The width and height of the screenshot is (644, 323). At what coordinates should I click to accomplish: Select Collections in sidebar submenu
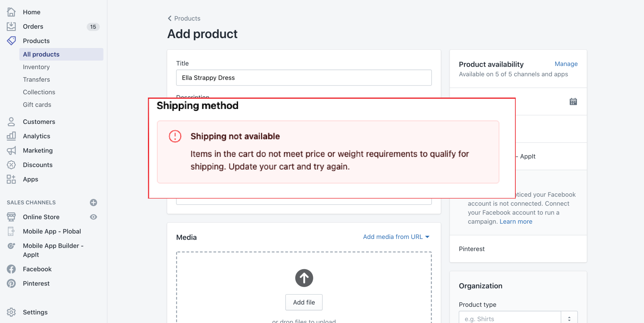[39, 92]
